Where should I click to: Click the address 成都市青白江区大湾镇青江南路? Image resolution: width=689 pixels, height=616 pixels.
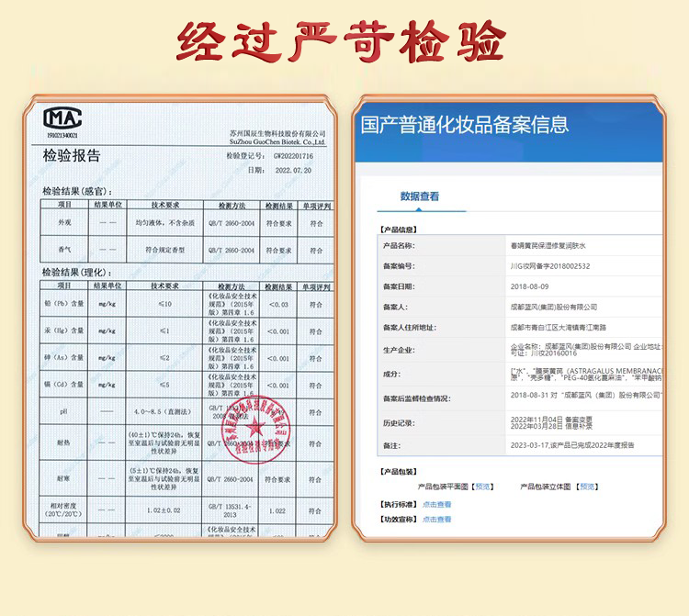[x=559, y=327]
